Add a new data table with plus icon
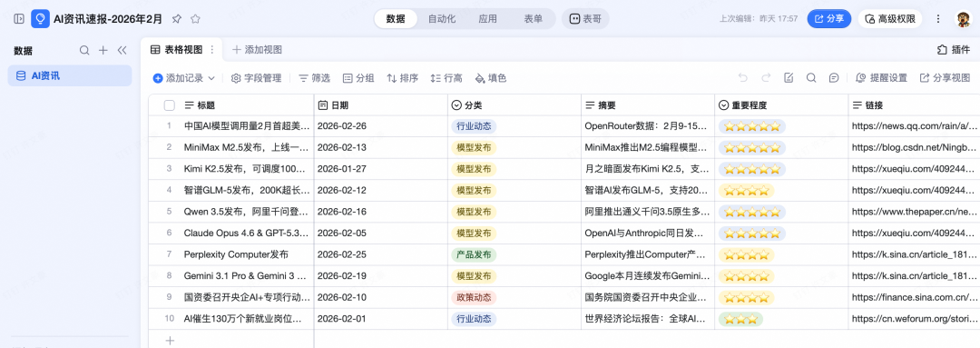The height and width of the screenshot is (348, 980). coord(103,51)
